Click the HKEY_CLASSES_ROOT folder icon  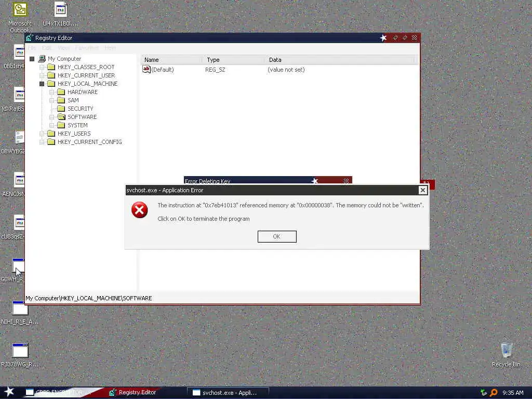tap(51, 67)
